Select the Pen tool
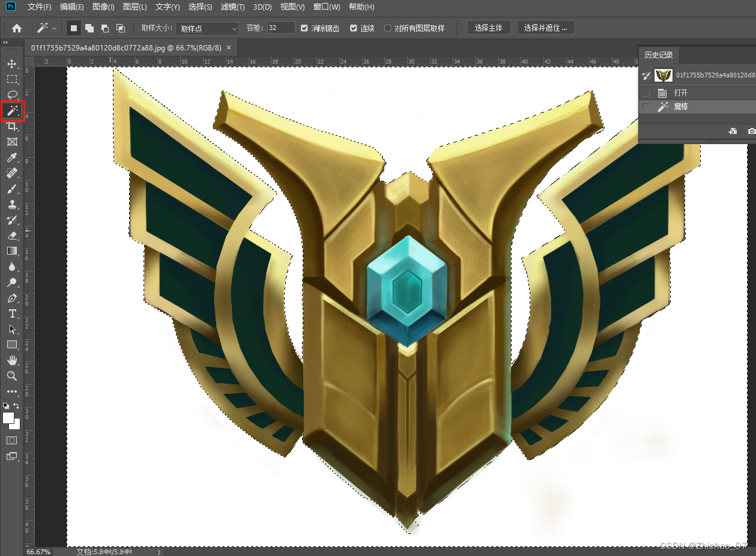Screen dimensions: 756x556 tap(12, 298)
